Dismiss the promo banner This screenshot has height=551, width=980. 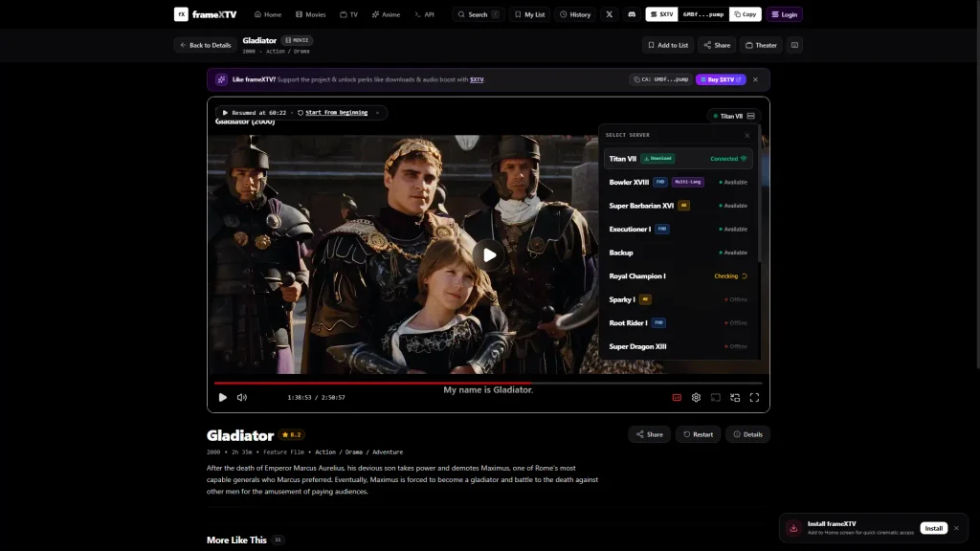[755, 80]
